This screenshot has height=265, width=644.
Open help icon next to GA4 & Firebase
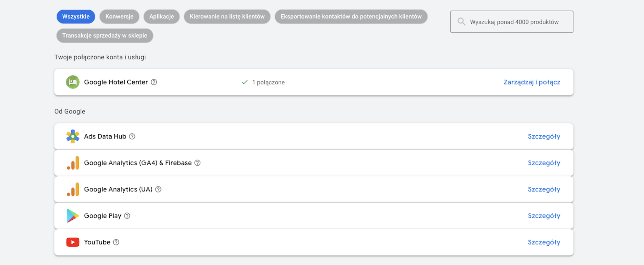197,163
